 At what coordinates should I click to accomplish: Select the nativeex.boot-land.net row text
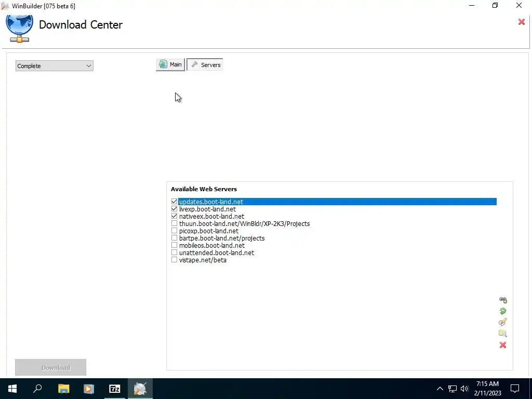click(211, 217)
